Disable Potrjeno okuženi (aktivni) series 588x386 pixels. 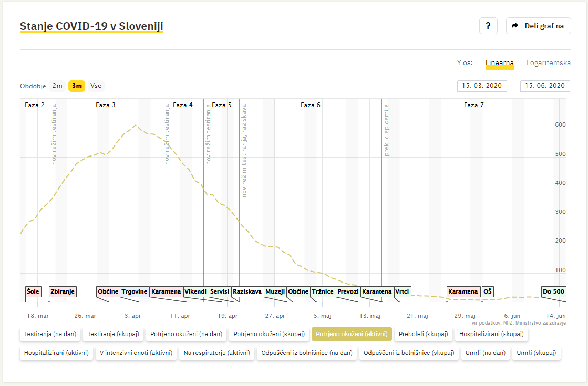tap(352, 334)
